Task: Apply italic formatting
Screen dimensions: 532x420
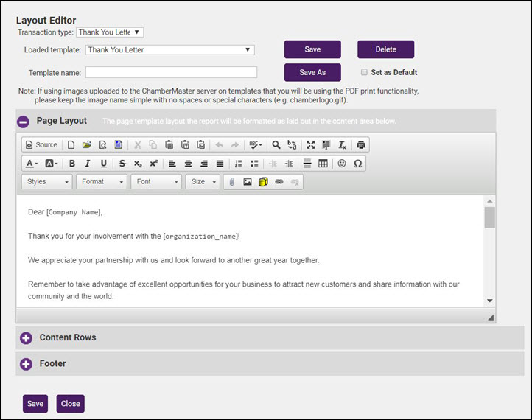Action: 88,164
